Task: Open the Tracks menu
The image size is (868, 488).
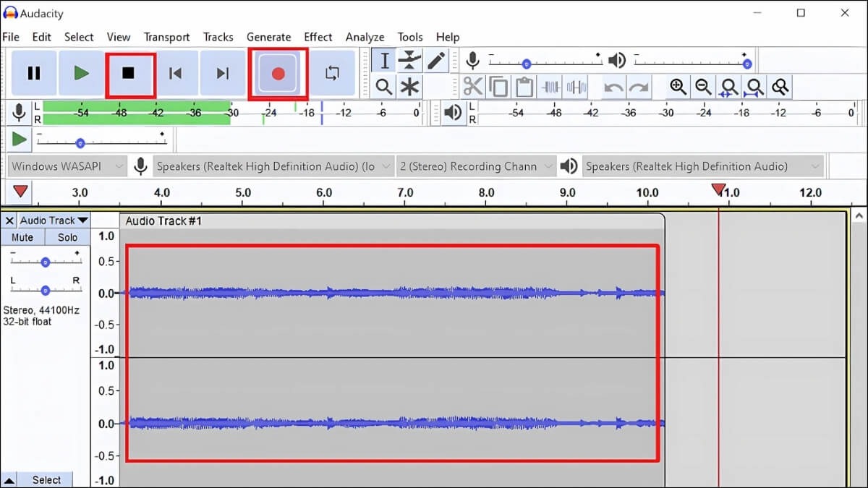Action: pyautogui.click(x=218, y=37)
